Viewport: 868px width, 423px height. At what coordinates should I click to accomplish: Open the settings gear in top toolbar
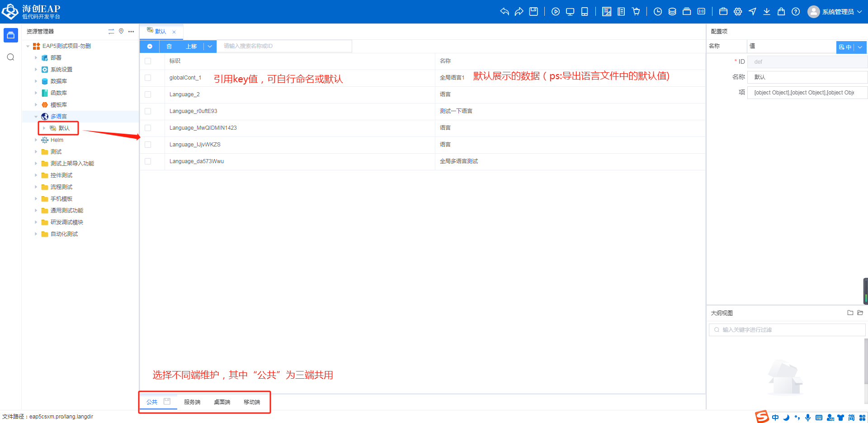click(738, 12)
